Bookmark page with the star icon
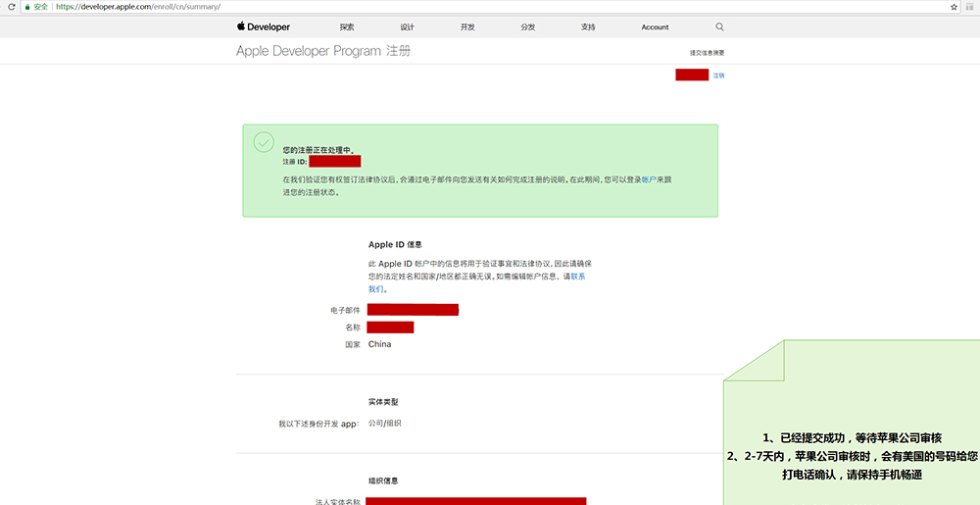 point(955,6)
